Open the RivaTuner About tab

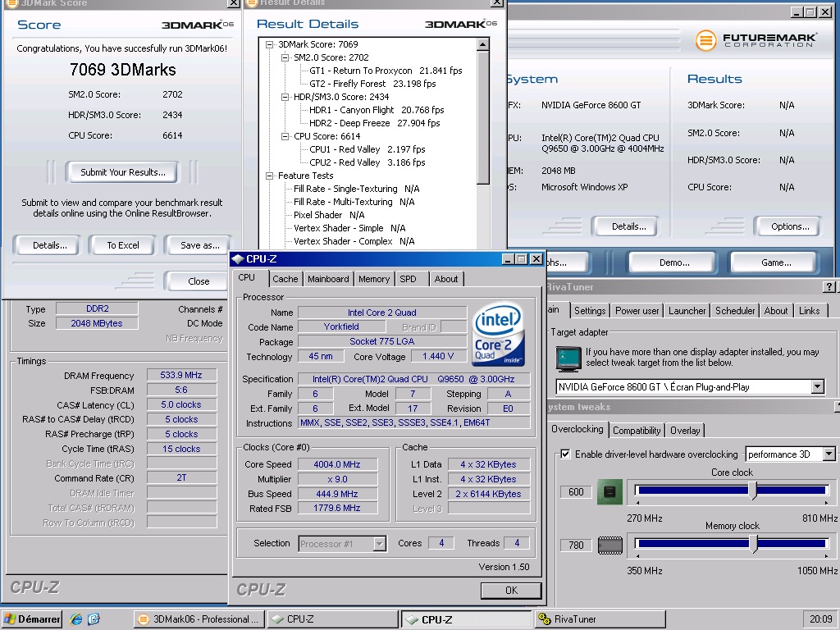coord(776,311)
